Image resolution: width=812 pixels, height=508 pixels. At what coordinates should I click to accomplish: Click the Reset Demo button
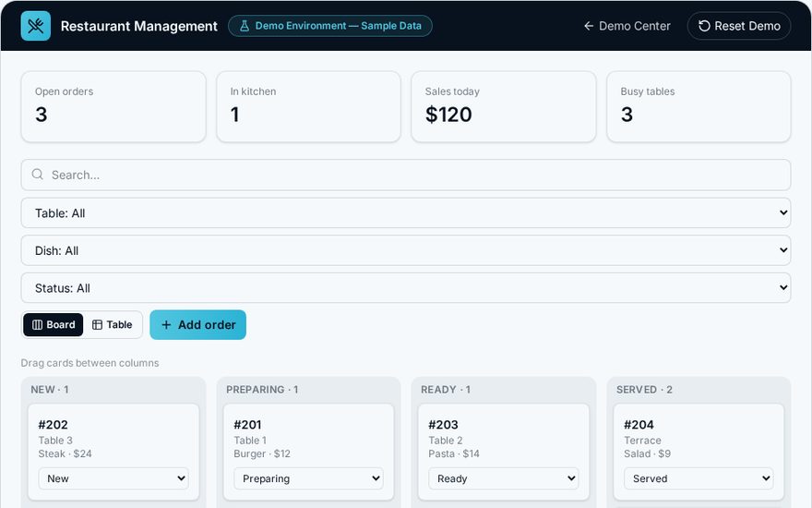(739, 26)
